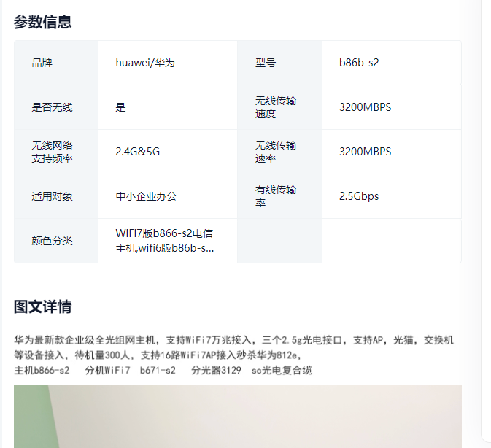
Task: Select the 2.5Gbps wired rate value
Action: coord(359,196)
